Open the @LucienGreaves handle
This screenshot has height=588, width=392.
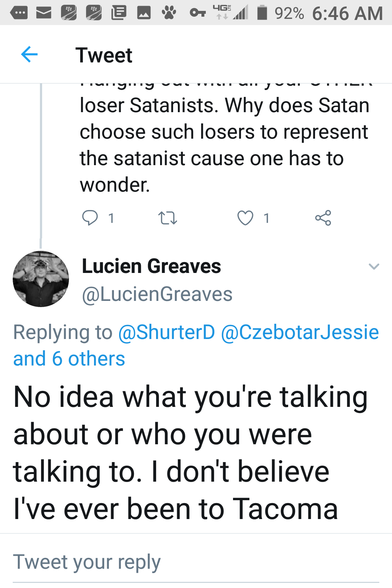[157, 294]
